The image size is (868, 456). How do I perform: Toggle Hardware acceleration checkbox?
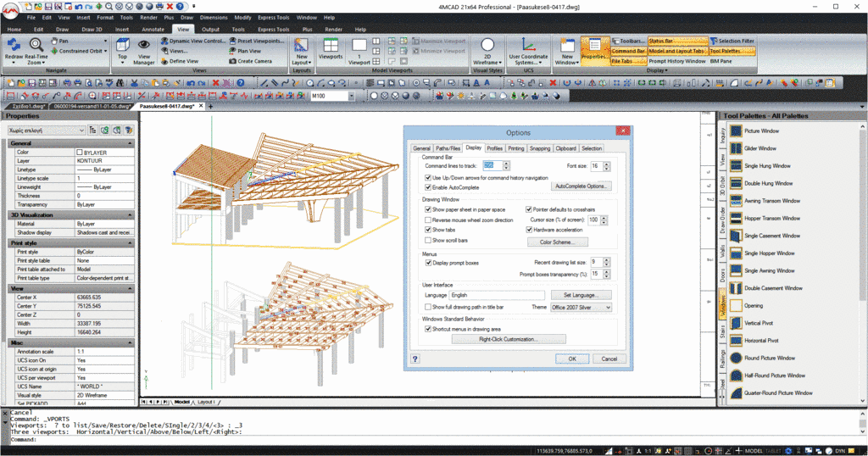pos(529,230)
